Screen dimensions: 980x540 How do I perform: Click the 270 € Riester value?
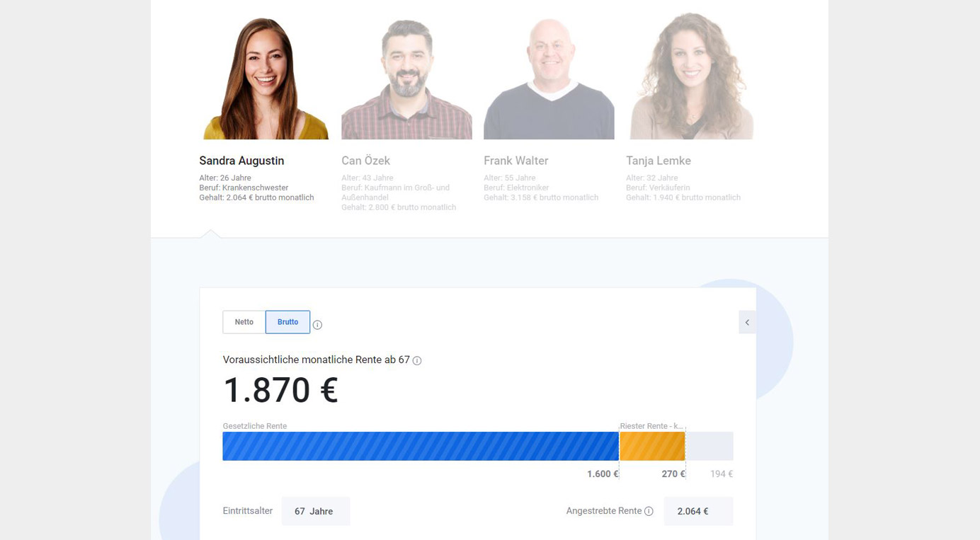pos(673,474)
